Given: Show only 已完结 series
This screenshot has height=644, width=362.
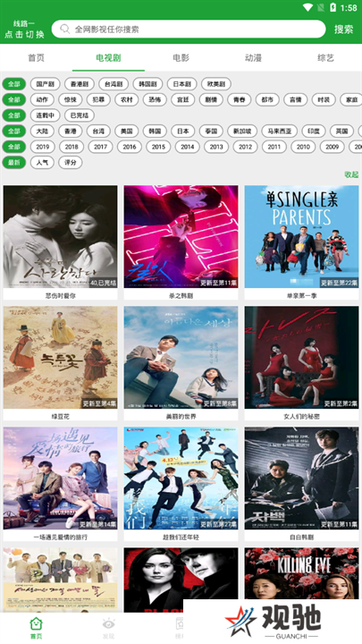Looking at the screenshot, I should tap(80, 115).
